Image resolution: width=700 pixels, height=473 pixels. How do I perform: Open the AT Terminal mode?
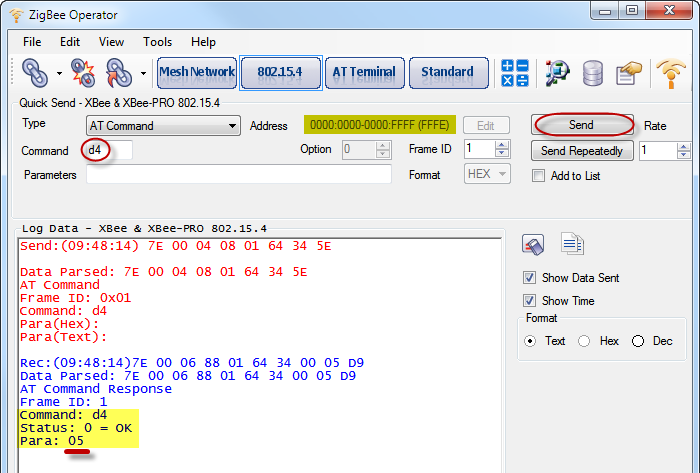point(365,73)
